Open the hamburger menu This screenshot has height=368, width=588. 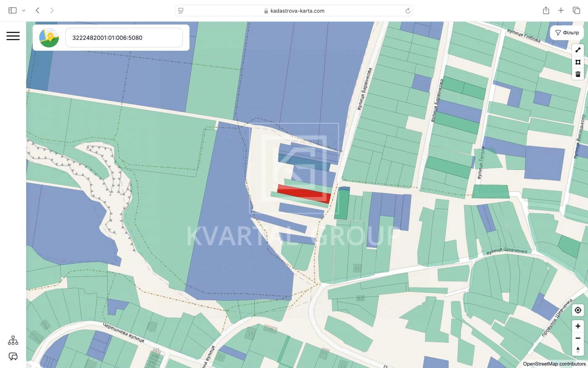pos(13,36)
